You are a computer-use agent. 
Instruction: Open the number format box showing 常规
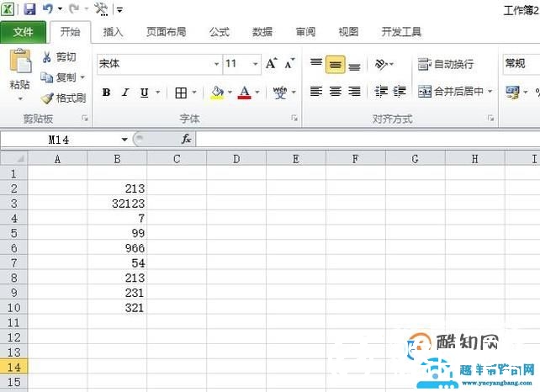[x=521, y=64]
